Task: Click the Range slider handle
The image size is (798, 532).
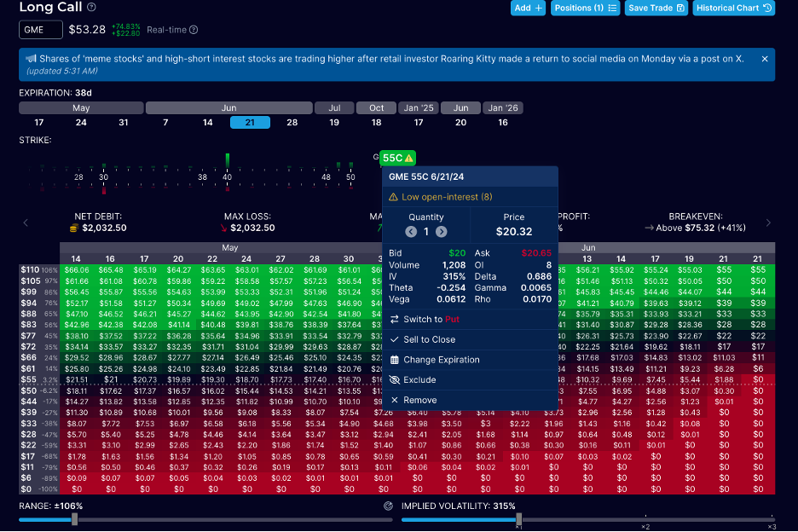Action: 75,519
